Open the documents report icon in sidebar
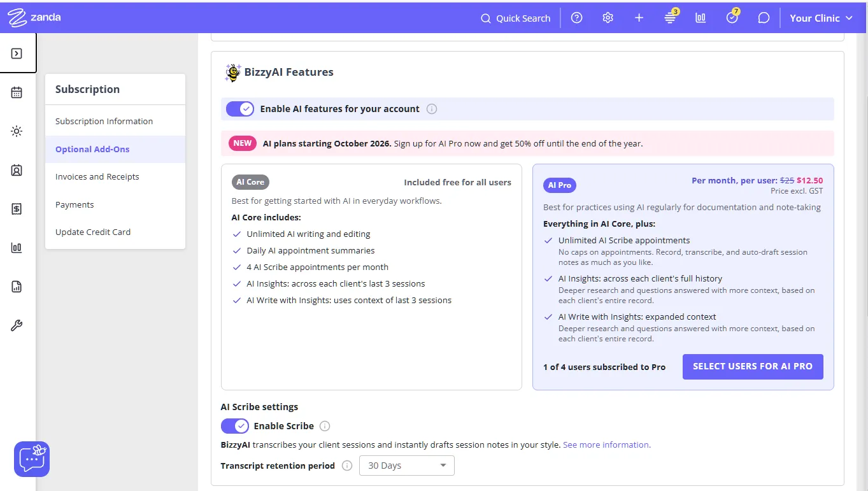 click(x=17, y=287)
